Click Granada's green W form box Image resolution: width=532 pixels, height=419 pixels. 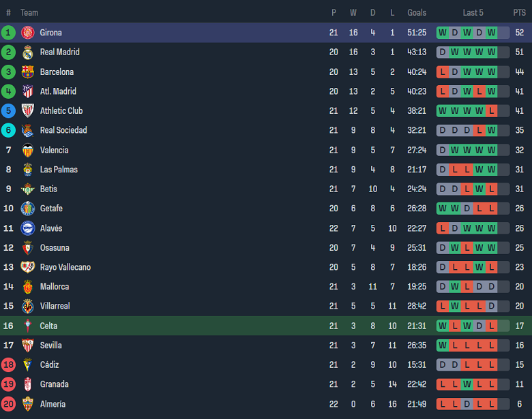pos(467,384)
